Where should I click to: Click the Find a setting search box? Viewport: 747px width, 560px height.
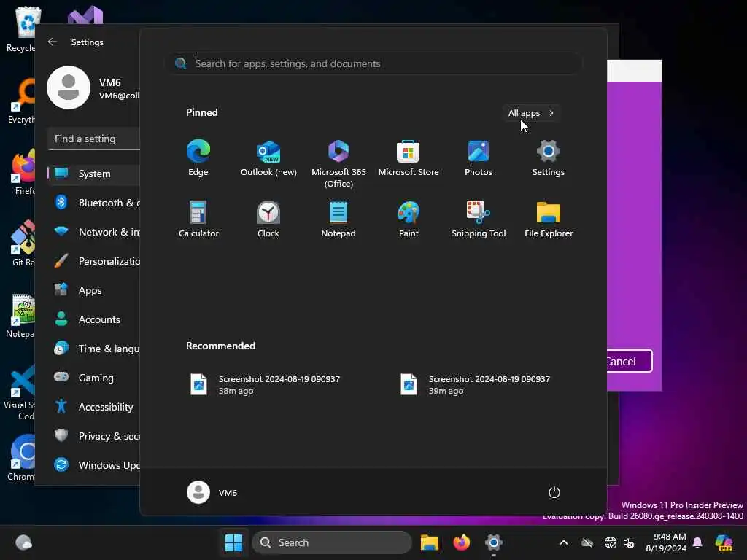coord(94,139)
